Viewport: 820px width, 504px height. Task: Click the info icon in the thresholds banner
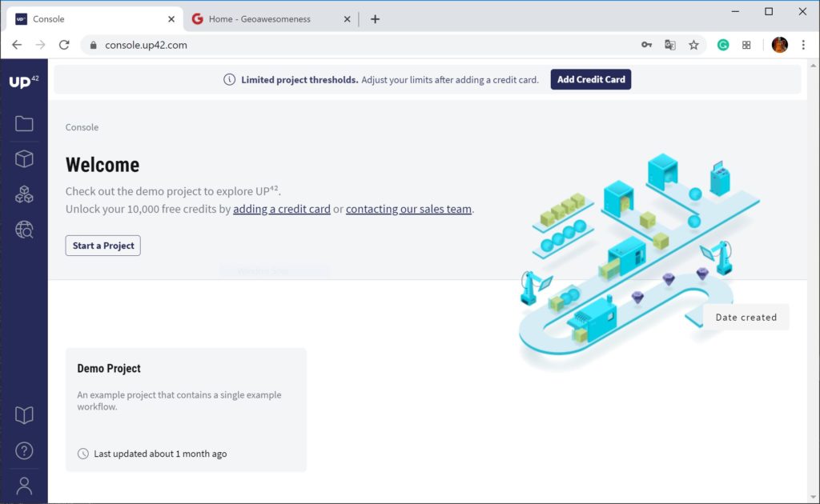[229, 79]
